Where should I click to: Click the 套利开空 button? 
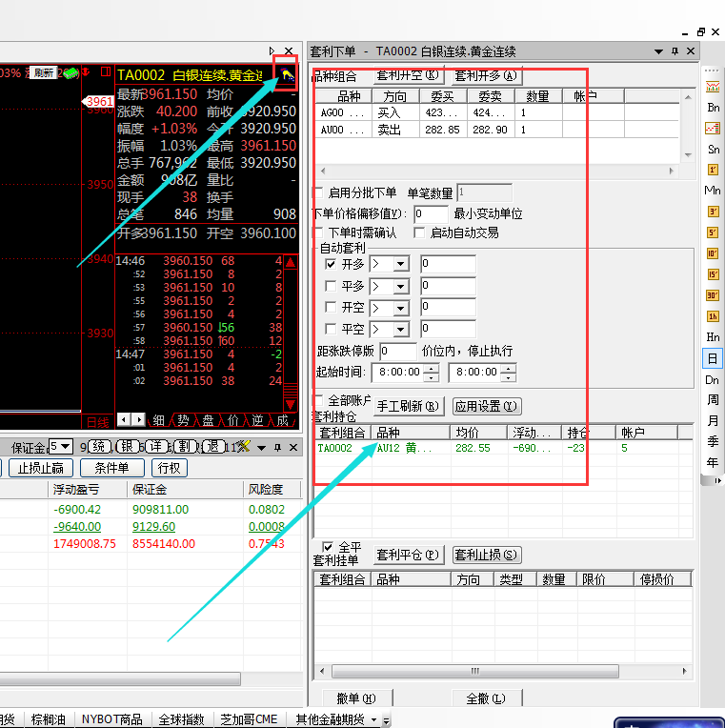point(408,75)
